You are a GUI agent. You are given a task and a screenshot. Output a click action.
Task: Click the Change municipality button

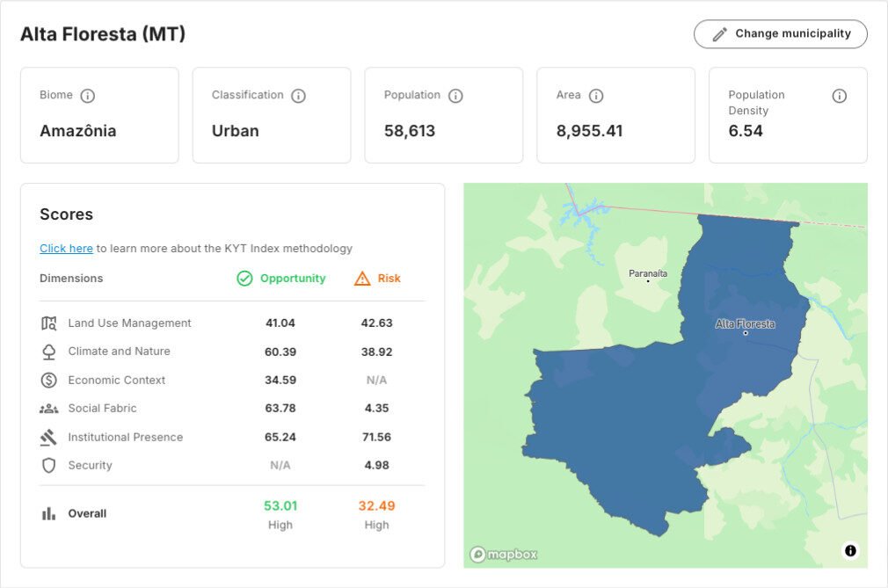(x=780, y=34)
